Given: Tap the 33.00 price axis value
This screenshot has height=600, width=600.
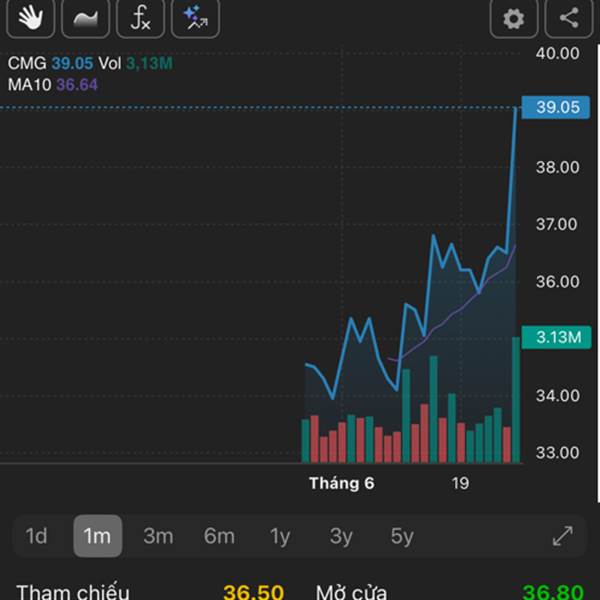Looking at the screenshot, I should [x=558, y=453].
